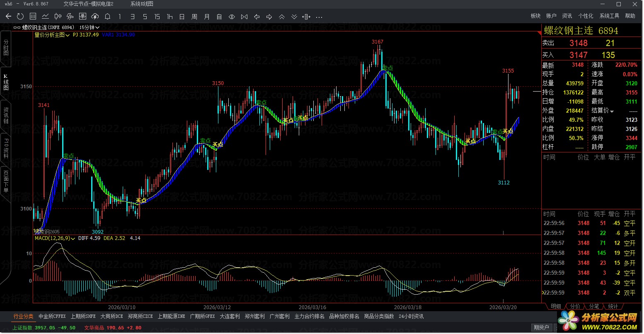Click the 结算价 dropdown arrow
The height and width of the screenshot is (334, 644).
click(612, 111)
